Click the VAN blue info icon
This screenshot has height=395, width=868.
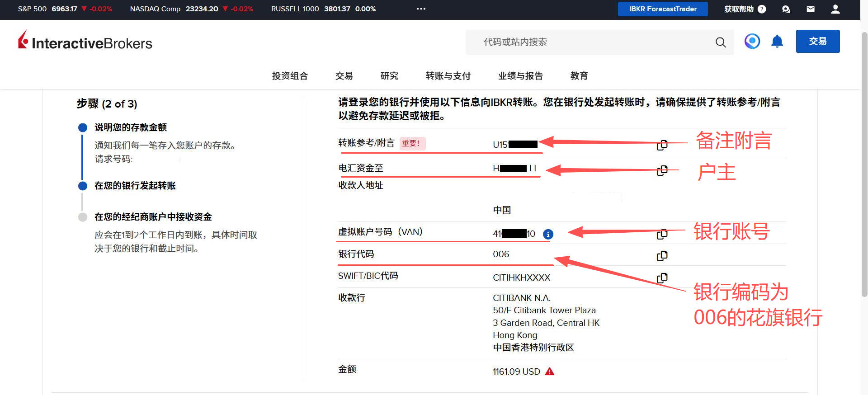(x=548, y=234)
